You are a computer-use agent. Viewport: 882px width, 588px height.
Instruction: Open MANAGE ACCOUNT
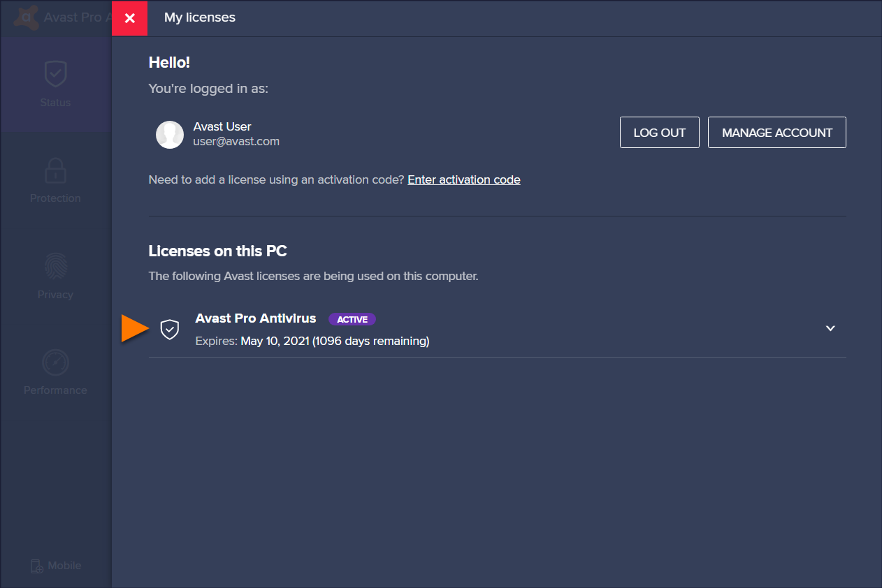click(776, 133)
